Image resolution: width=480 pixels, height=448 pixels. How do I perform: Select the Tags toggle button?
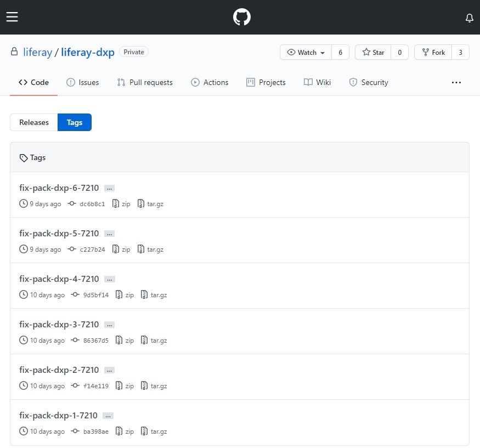pos(75,122)
